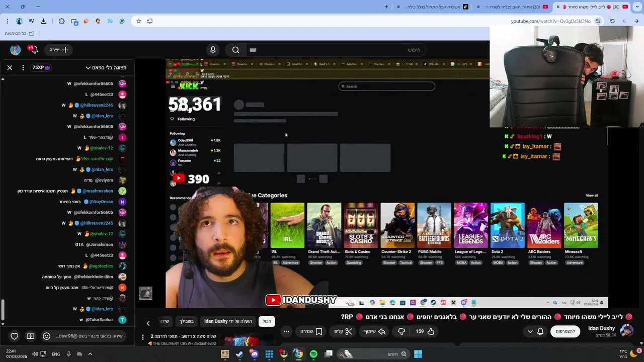Select the 'בשבילך' filter chip

pos(187,321)
